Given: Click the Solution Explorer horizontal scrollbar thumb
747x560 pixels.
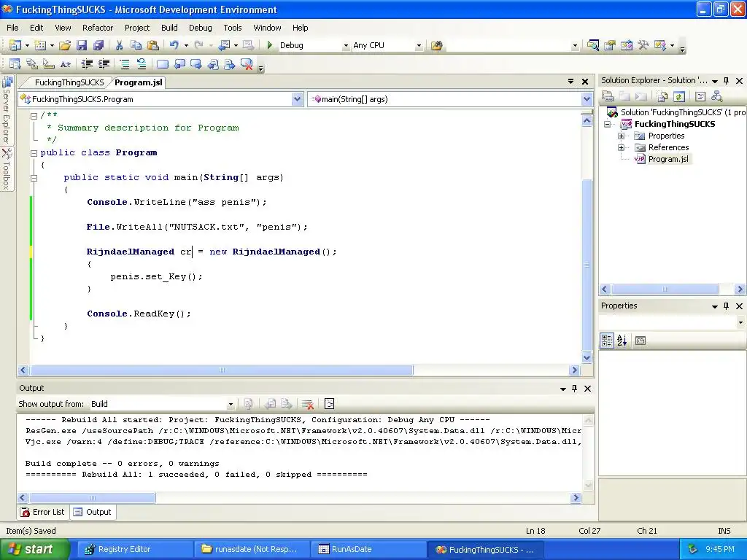Looking at the screenshot, I should [665, 289].
